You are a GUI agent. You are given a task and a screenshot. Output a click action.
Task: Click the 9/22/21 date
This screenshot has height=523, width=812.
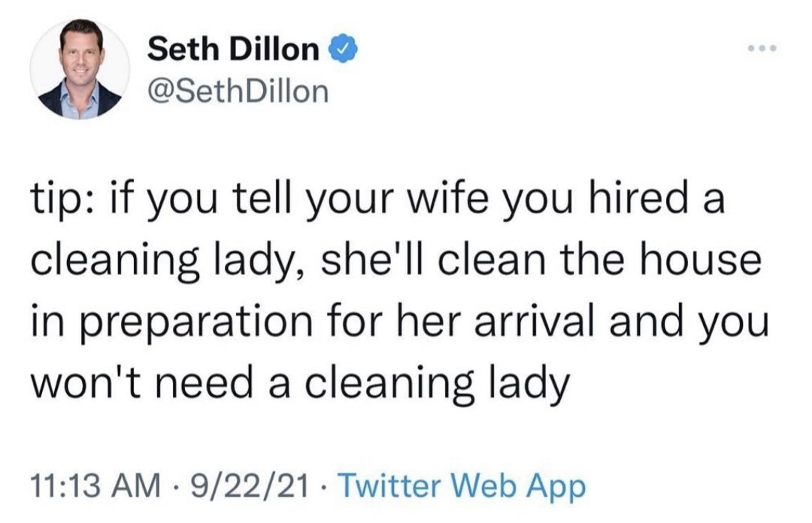(250, 486)
